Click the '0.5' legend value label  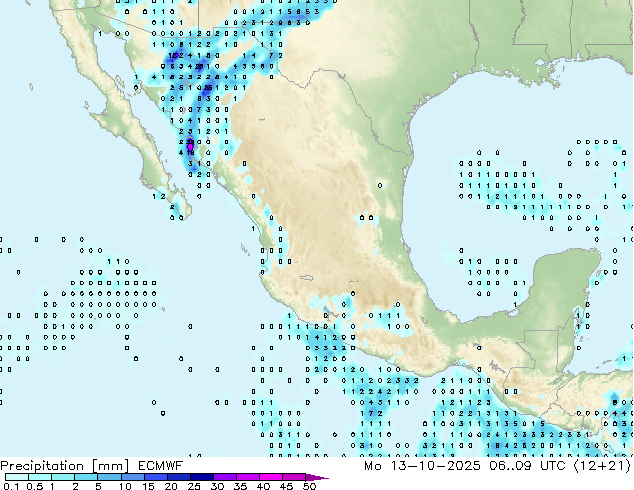point(34,486)
